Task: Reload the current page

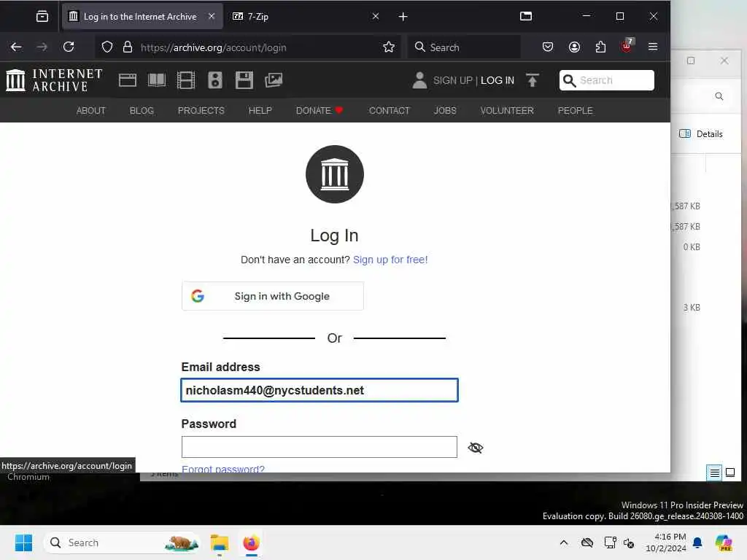Action: 69,47
